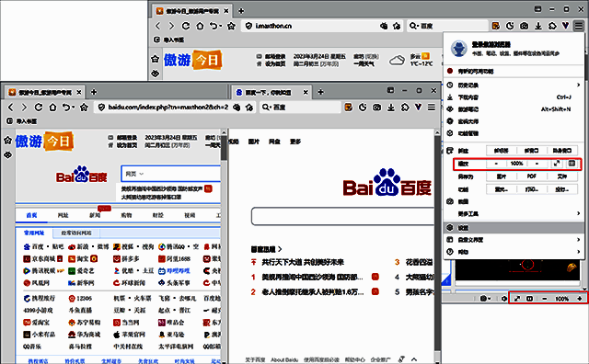Expand the customize-interface submenu below Settings

coord(579,240)
